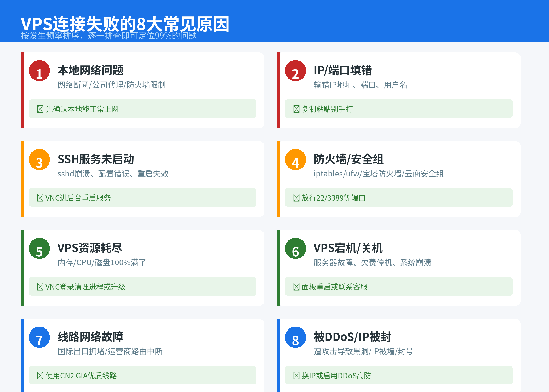
Task: Click the blue number 8 badge
Action: coord(295,337)
